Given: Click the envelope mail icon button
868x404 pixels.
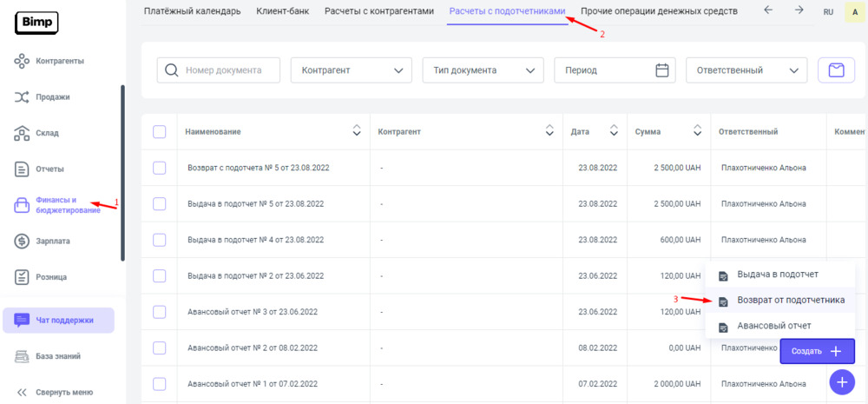Looking at the screenshot, I should [x=836, y=70].
